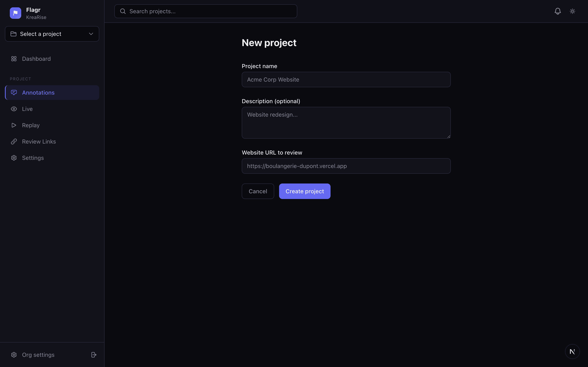
Task: Click the Live eye icon in sidebar
Action: click(x=14, y=109)
